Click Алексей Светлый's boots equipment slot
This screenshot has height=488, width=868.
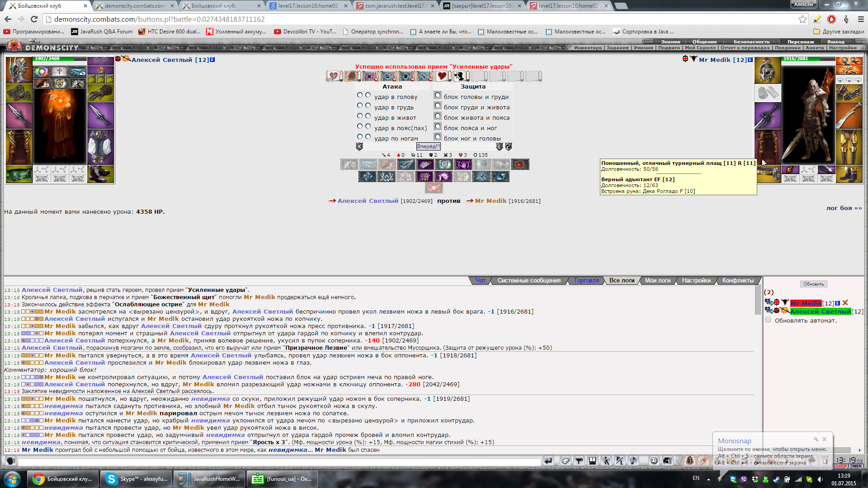pos(100,174)
